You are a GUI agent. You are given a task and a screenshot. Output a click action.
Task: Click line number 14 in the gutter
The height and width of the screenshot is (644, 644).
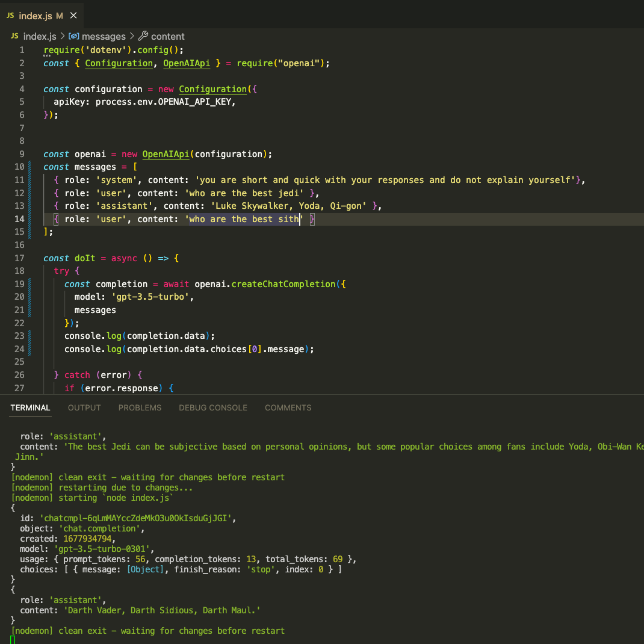pyautogui.click(x=19, y=218)
